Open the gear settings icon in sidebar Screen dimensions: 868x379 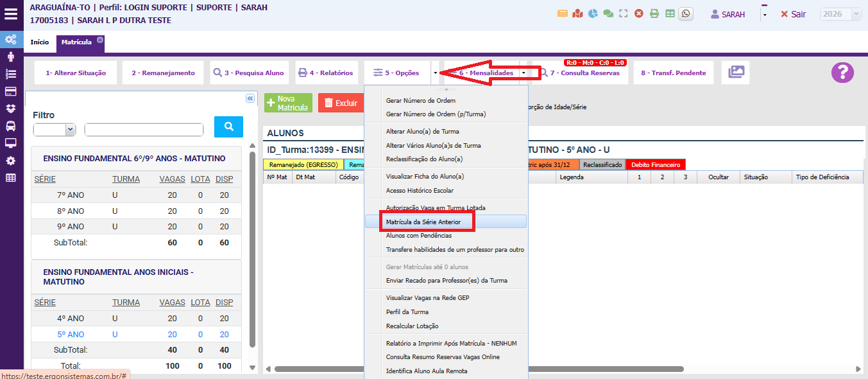pos(11,161)
